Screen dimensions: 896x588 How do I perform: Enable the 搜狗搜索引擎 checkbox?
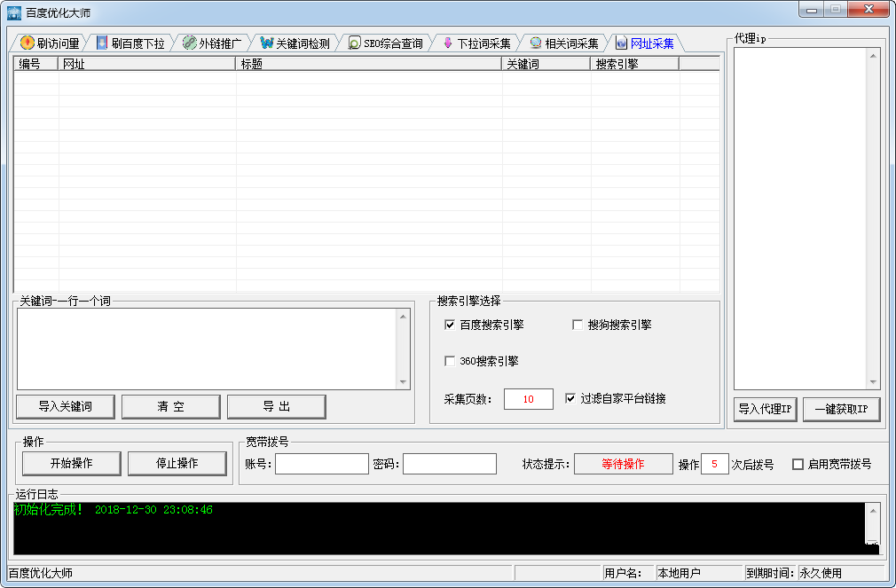[x=578, y=325]
